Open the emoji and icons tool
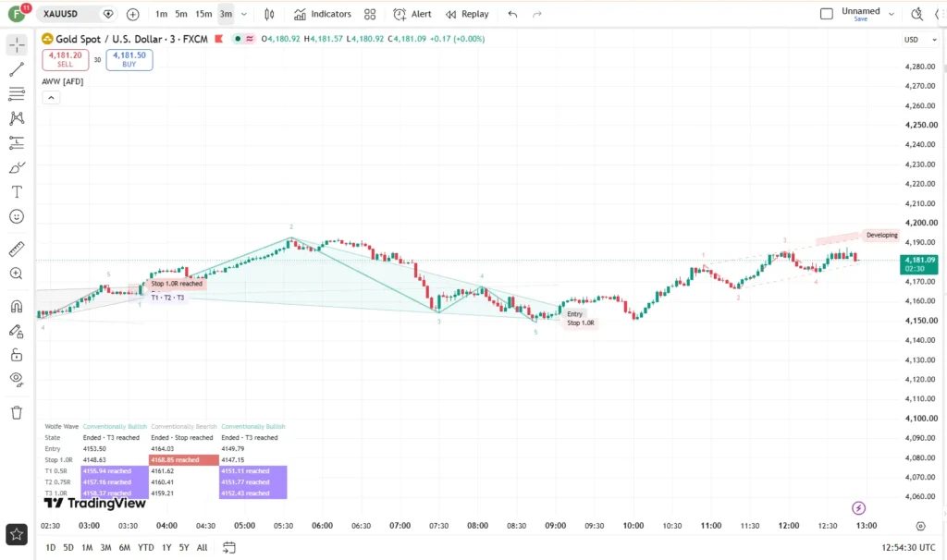 [x=17, y=216]
